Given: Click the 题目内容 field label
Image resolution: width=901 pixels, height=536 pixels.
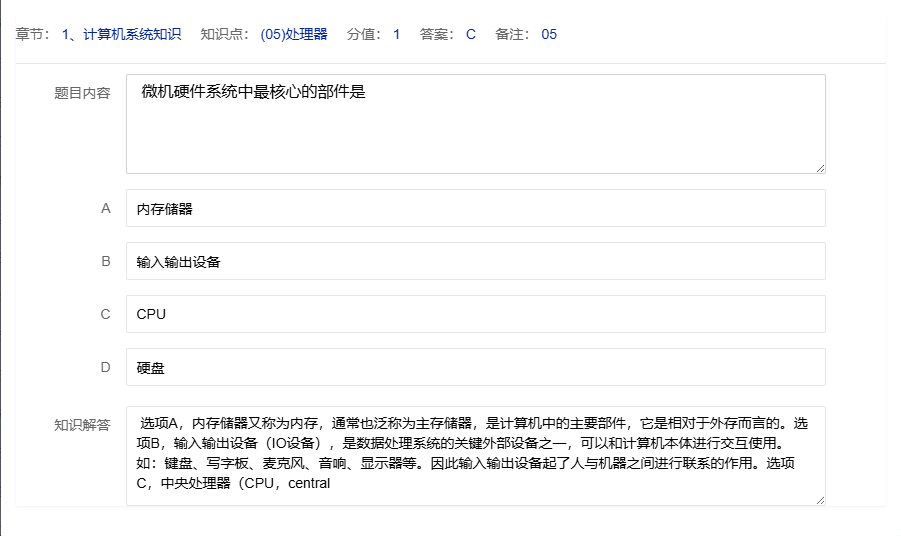Looking at the screenshot, I should (82, 93).
